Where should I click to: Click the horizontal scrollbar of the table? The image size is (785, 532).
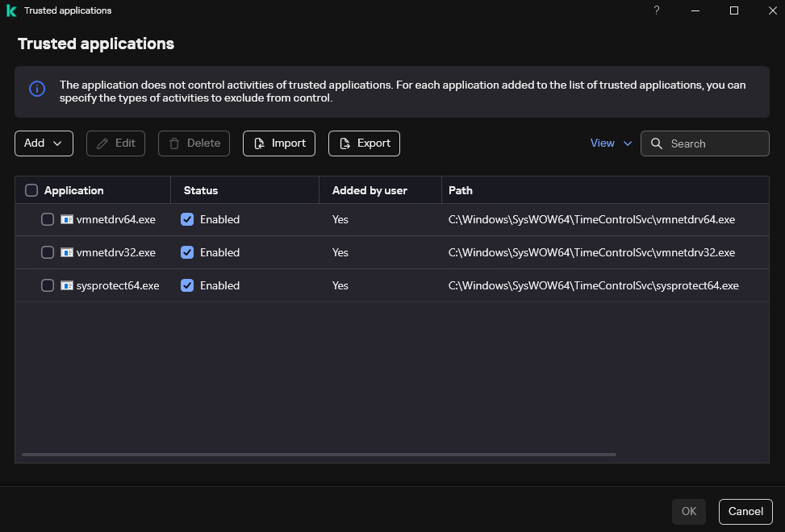click(319, 455)
